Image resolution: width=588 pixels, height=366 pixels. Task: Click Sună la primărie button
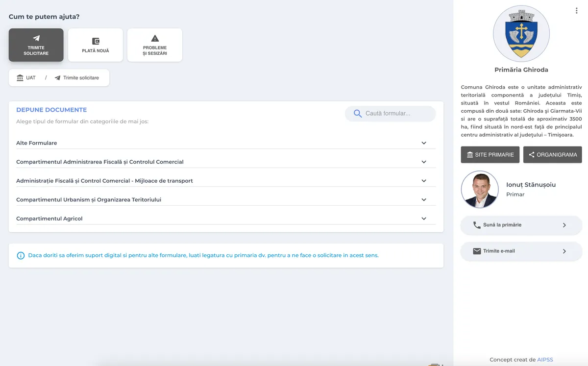(x=521, y=225)
